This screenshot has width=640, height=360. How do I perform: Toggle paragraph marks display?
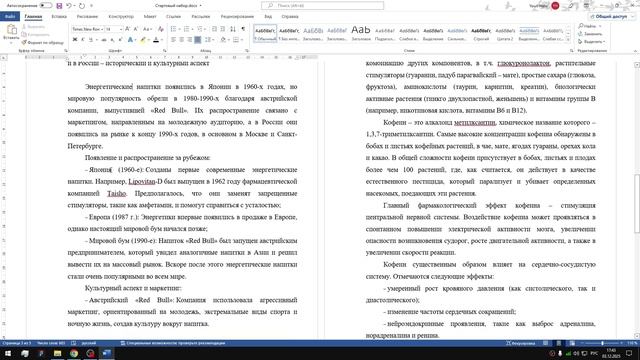tap(243, 29)
